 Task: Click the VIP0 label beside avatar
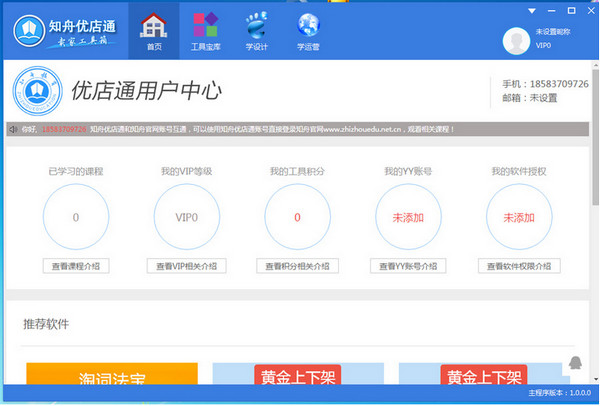coord(543,45)
